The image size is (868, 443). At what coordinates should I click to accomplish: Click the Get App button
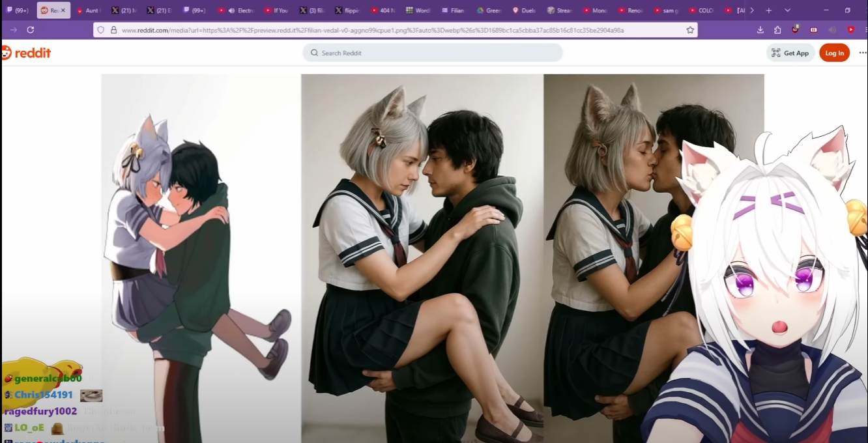tap(790, 53)
